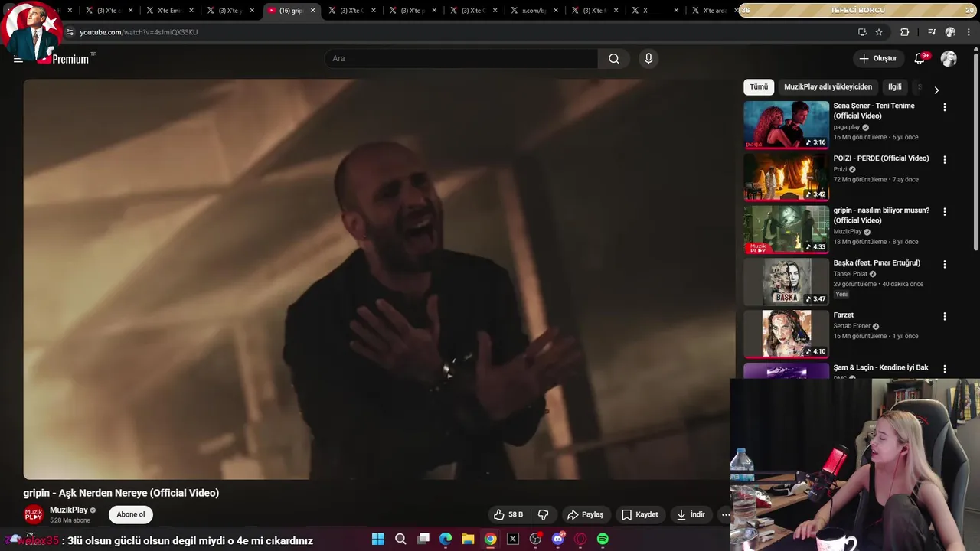Switch to the X'te Emi browser tab
This screenshot has height=551, width=980.
click(168, 11)
